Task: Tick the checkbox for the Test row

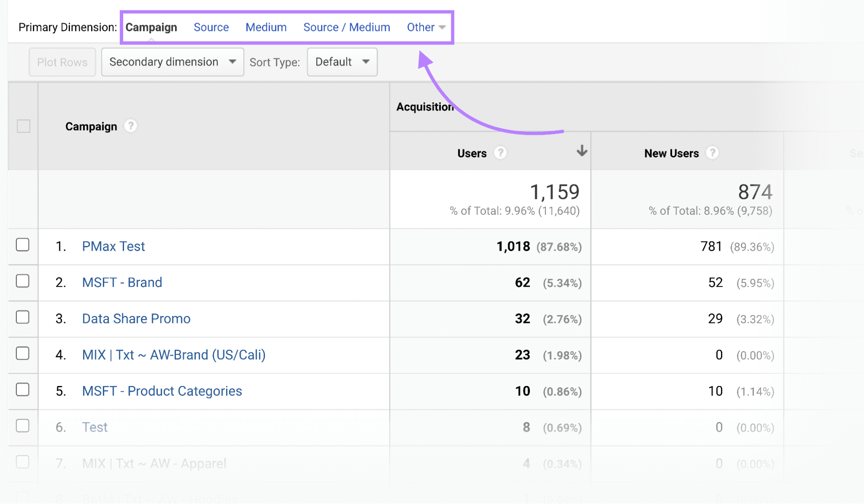Action: (x=22, y=426)
